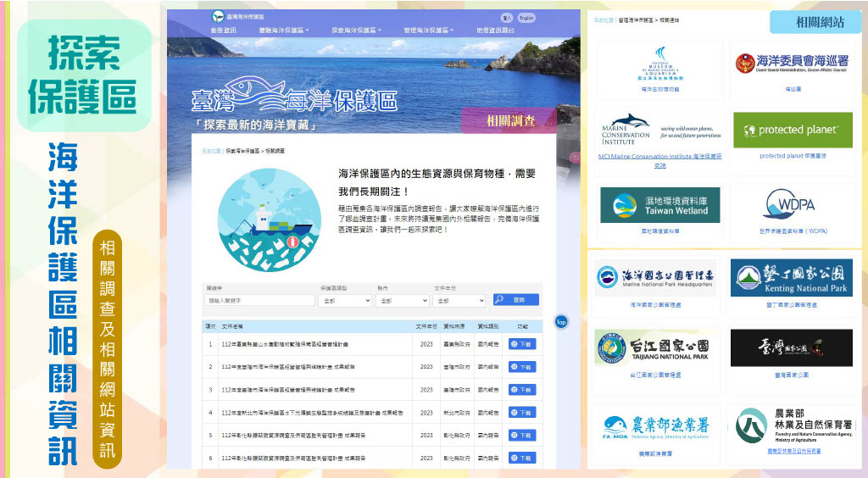Open the Taijiang National Park logo

point(655,348)
